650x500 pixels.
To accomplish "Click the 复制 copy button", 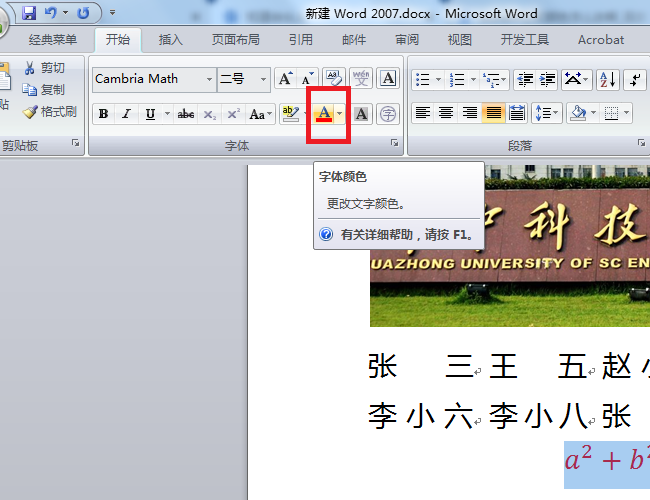I will pyautogui.click(x=44, y=90).
